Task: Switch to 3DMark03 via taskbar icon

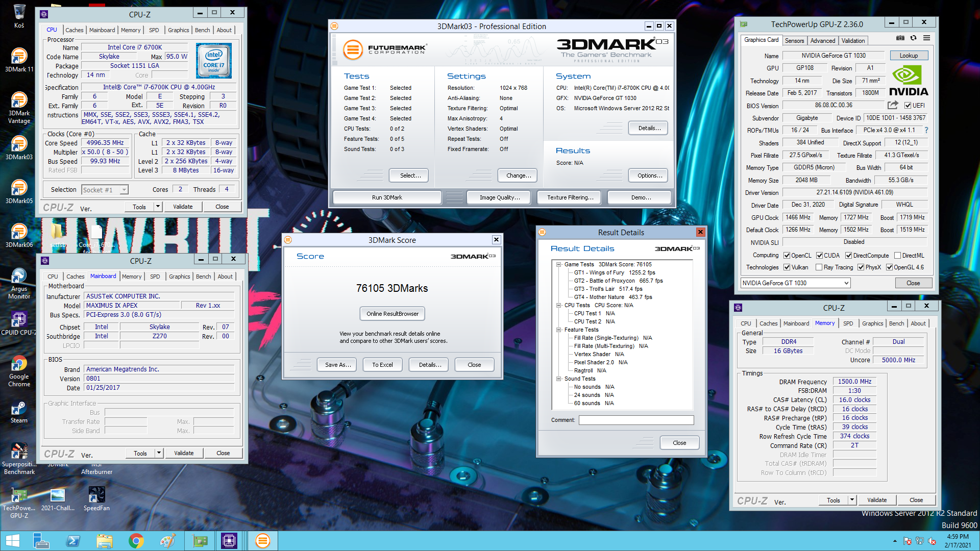Action: click(x=262, y=541)
